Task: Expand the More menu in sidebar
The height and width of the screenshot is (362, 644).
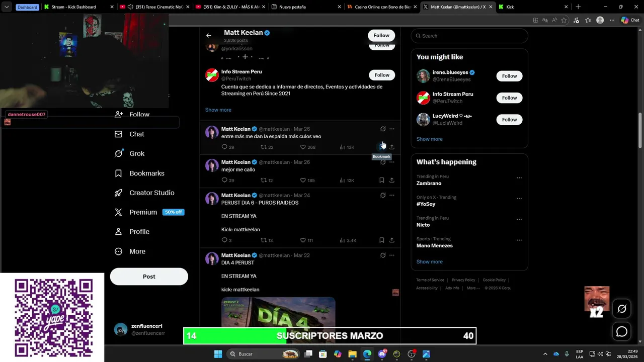Action: coord(130,251)
